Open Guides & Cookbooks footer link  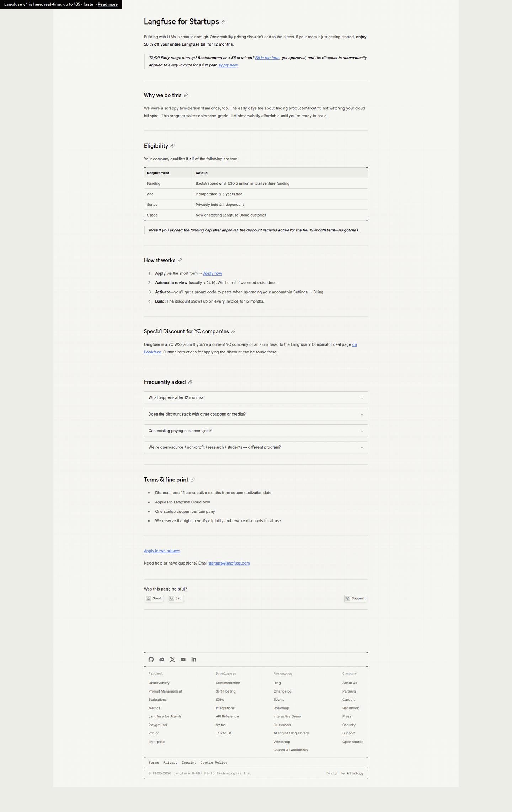(290, 750)
